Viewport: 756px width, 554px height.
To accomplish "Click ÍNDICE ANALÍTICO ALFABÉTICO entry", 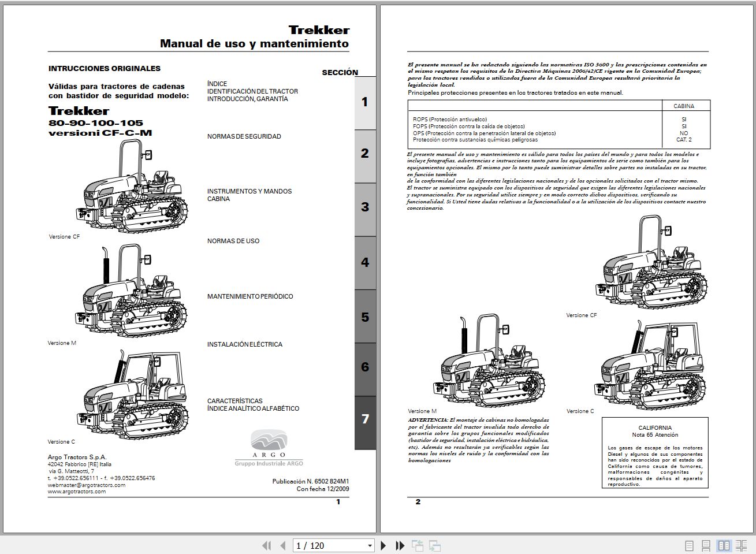I will (x=254, y=408).
